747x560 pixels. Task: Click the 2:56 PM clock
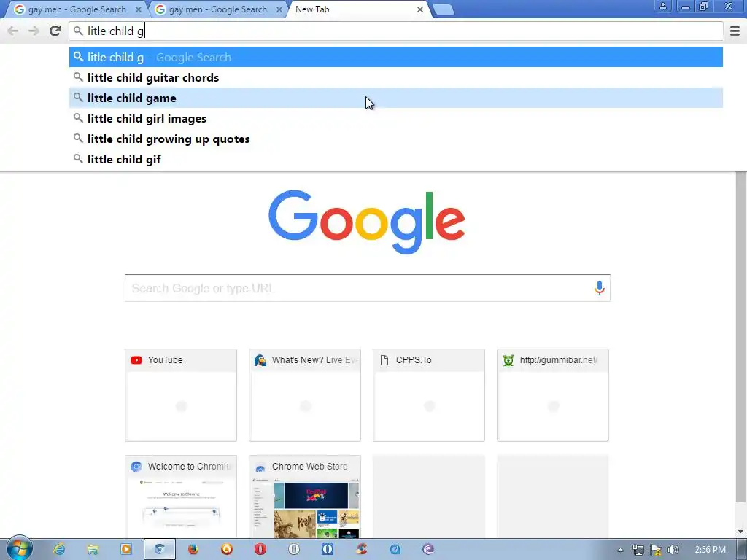[710, 550]
